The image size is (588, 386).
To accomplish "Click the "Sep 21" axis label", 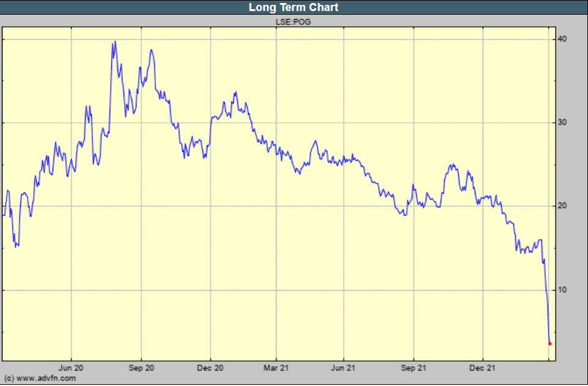I will pos(414,368).
